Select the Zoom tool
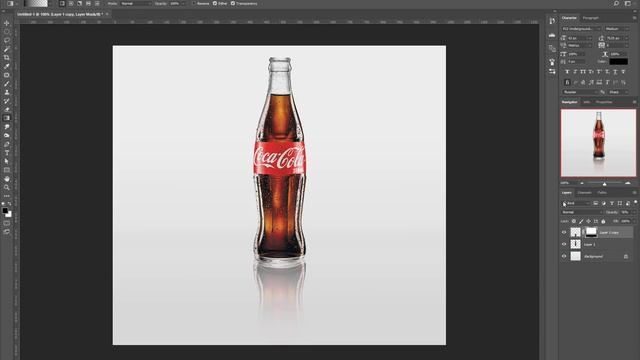The image size is (640, 360). (7, 187)
